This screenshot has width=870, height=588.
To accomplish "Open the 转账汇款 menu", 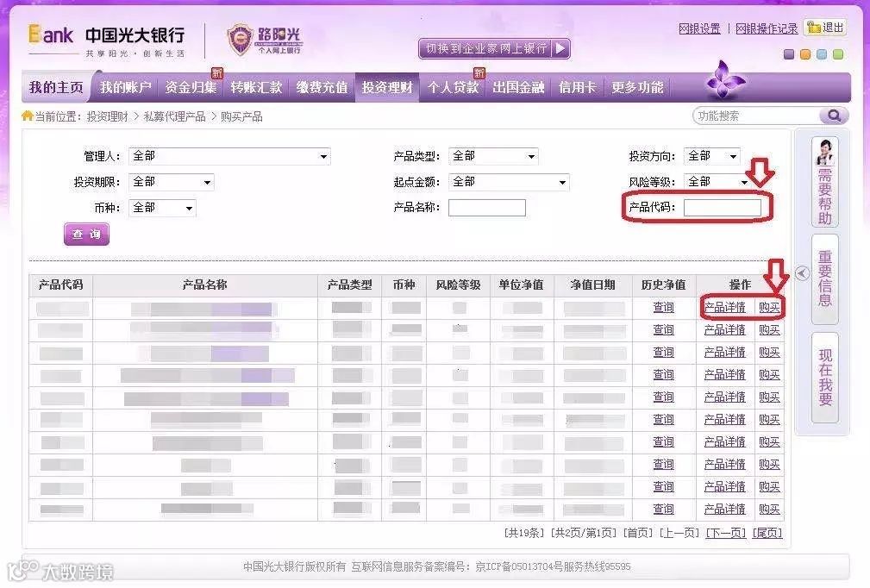I will pos(256,87).
